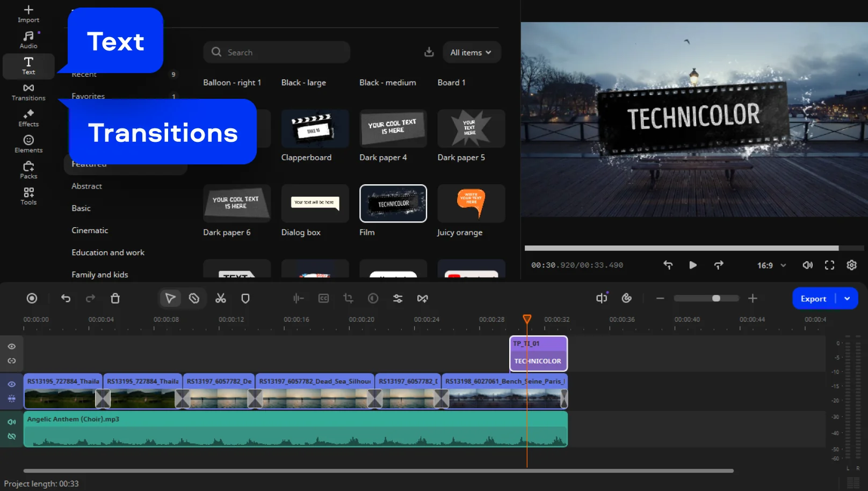Expand the All items filter dropdown
Screen dimensions: 868x491
[471, 53]
